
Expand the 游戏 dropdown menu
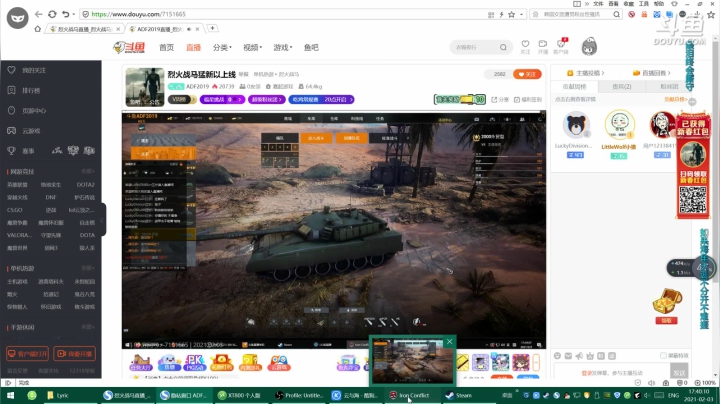tap(283, 47)
